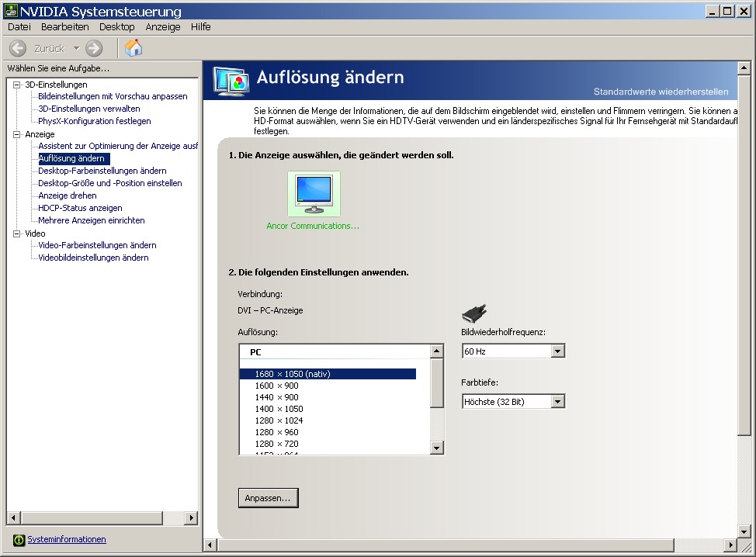Click the Anpassen... button

(268, 498)
